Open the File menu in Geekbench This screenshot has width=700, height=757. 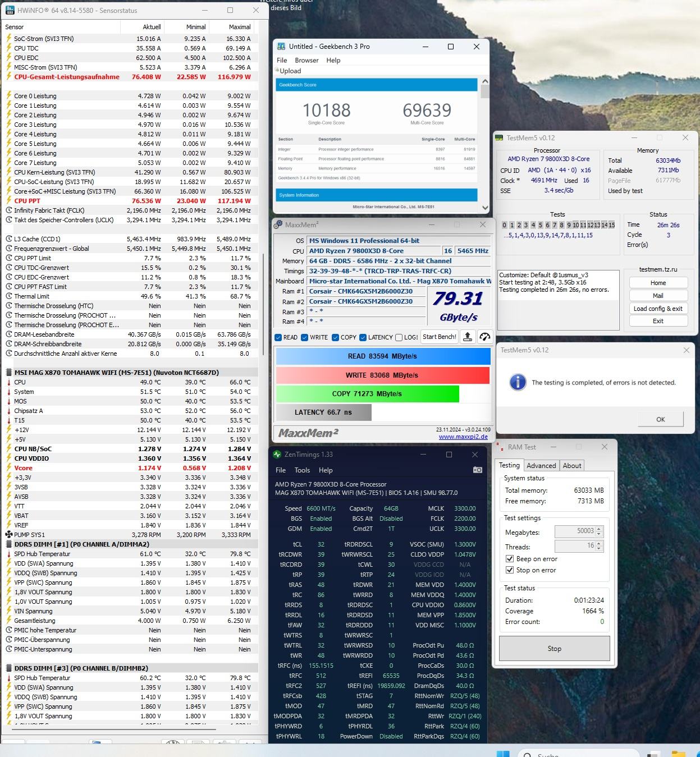pyautogui.click(x=282, y=60)
